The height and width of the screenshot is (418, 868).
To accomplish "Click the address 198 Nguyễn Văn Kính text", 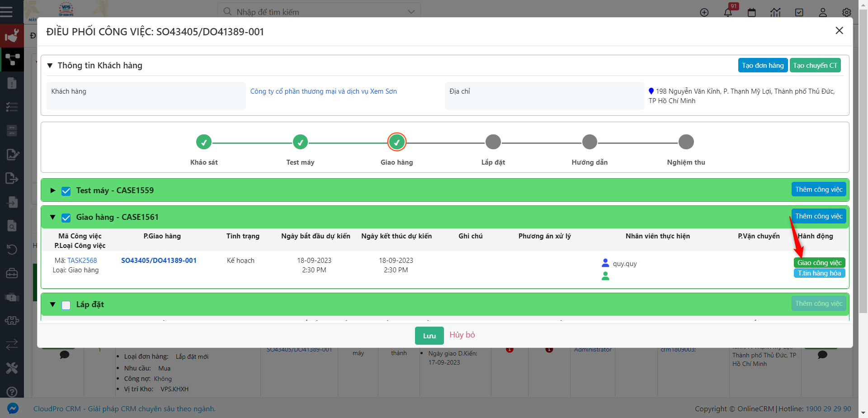I will click(741, 96).
